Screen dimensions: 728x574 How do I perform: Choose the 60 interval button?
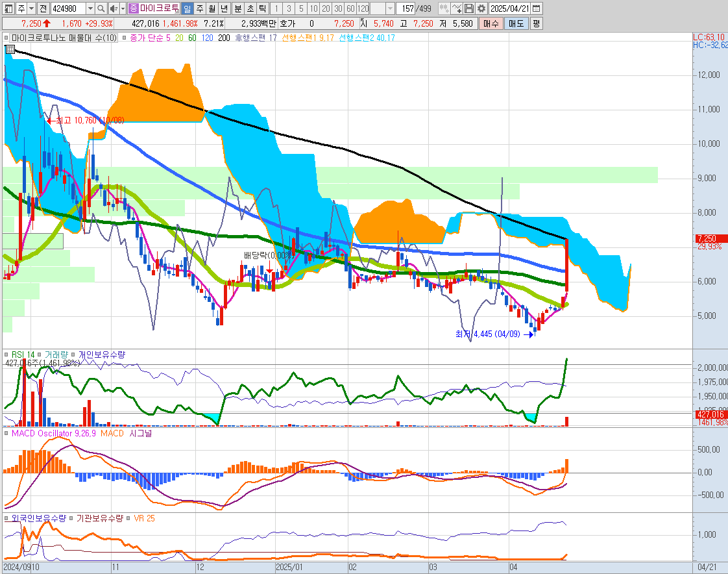point(351,8)
